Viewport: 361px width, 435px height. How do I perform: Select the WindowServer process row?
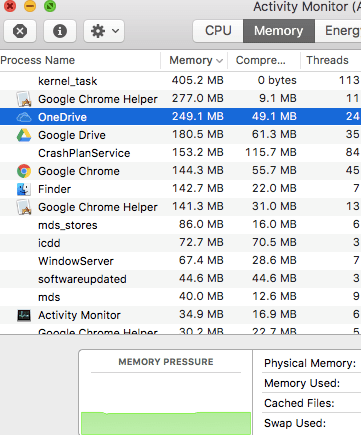180,261
